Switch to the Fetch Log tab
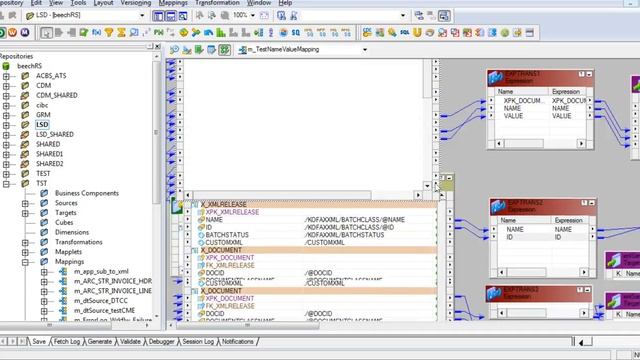640x360 pixels. click(67, 342)
